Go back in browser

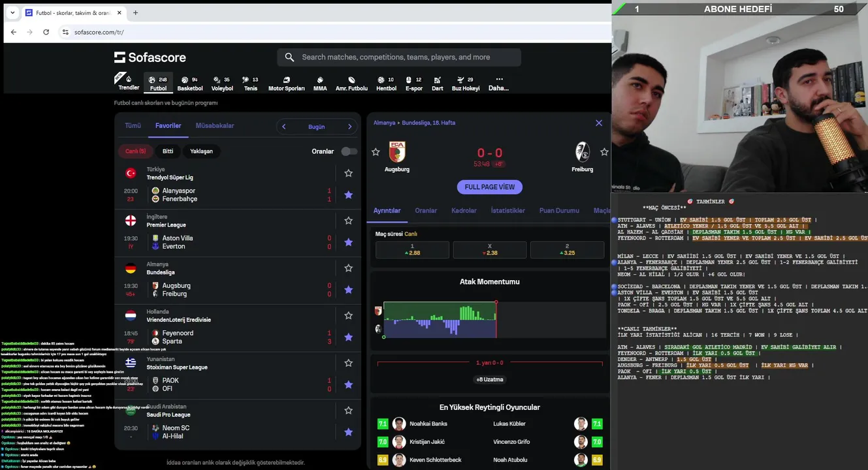(x=14, y=32)
